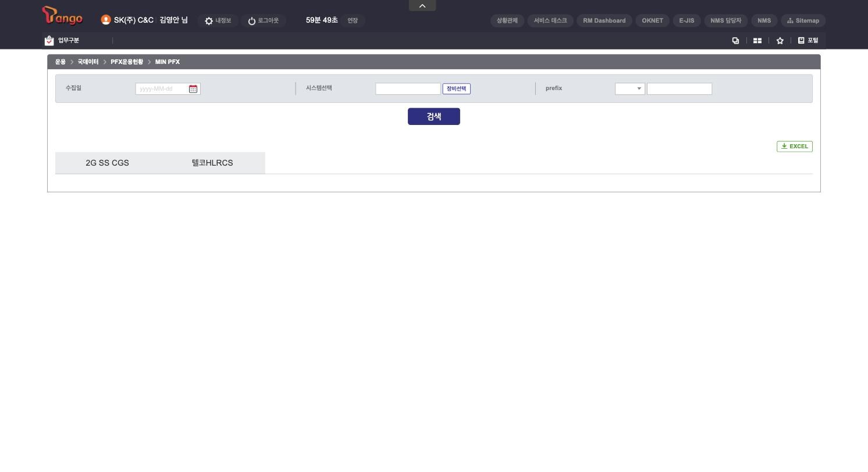Focus the 수집일 date input field
The height and width of the screenshot is (472, 868).
pos(162,89)
